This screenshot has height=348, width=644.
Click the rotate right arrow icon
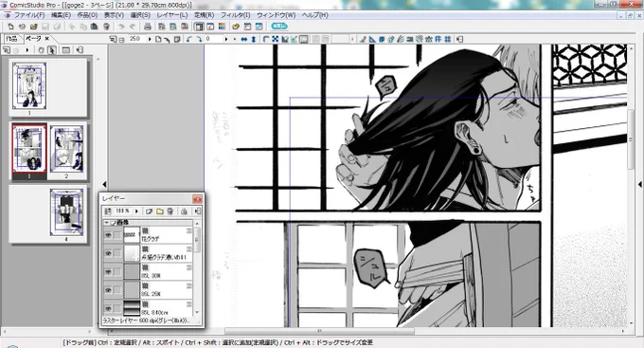click(x=199, y=39)
